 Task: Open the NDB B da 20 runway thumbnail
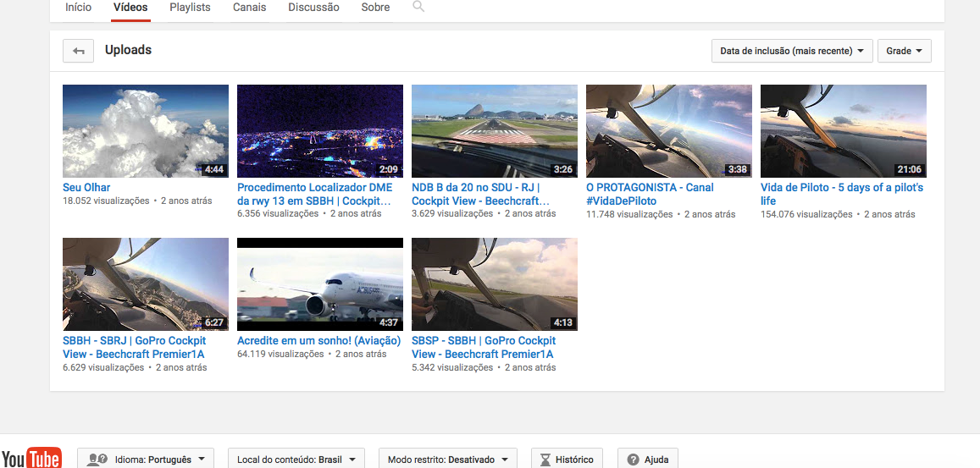tap(495, 131)
